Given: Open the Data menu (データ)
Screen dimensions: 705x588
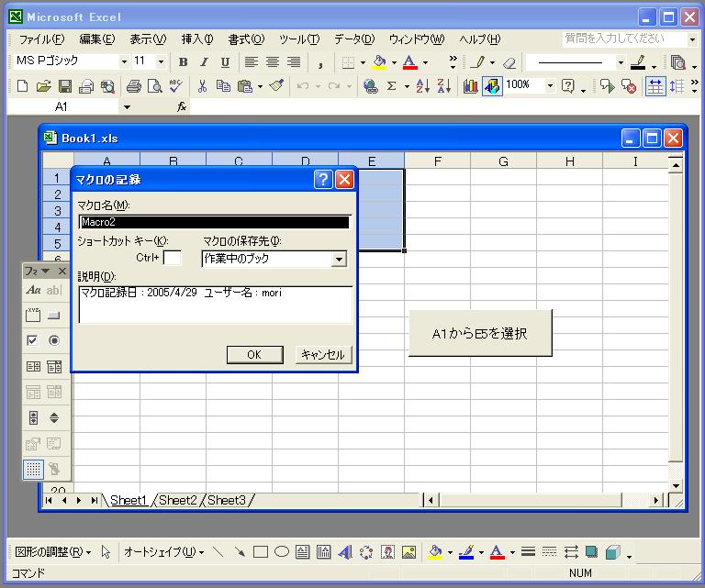Looking at the screenshot, I should pyautogui.click(x=353, y=39).
